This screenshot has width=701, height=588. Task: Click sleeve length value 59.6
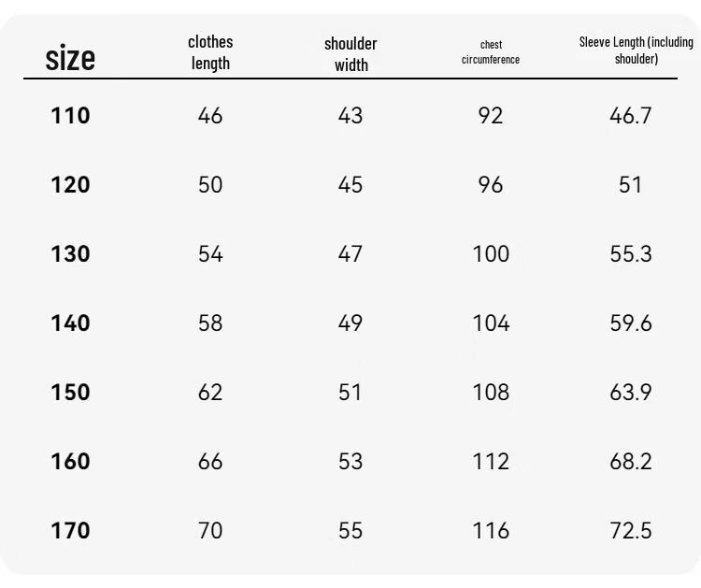(x=630, y=323)
